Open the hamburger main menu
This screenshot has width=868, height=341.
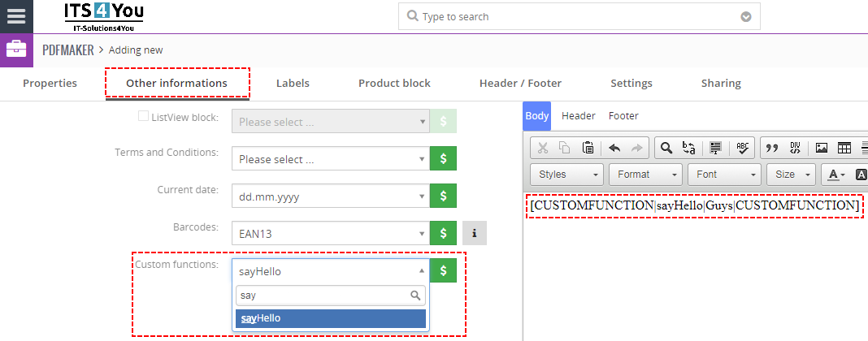[16, 16]
